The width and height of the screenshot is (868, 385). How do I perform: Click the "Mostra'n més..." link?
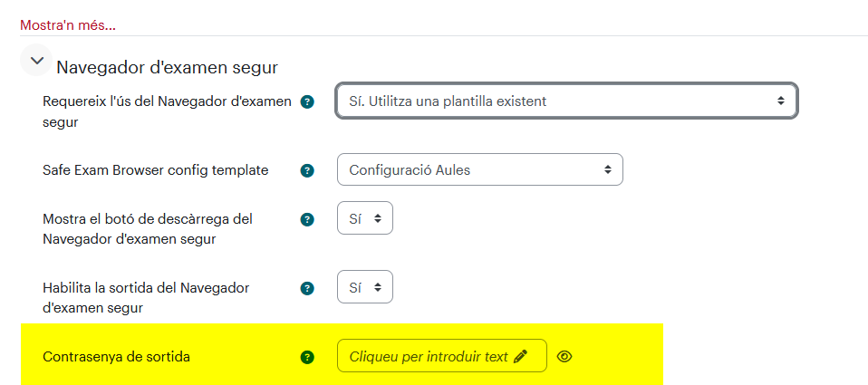68,25
